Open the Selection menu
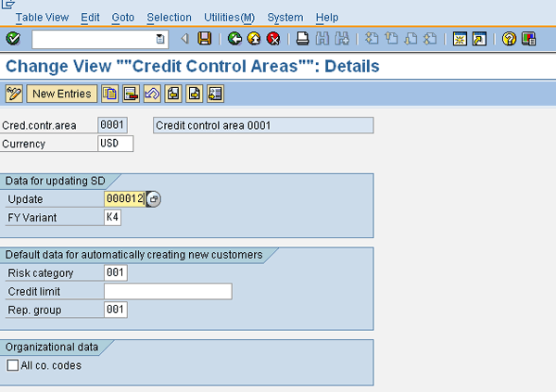556x392 pixels. pos(170,18)
